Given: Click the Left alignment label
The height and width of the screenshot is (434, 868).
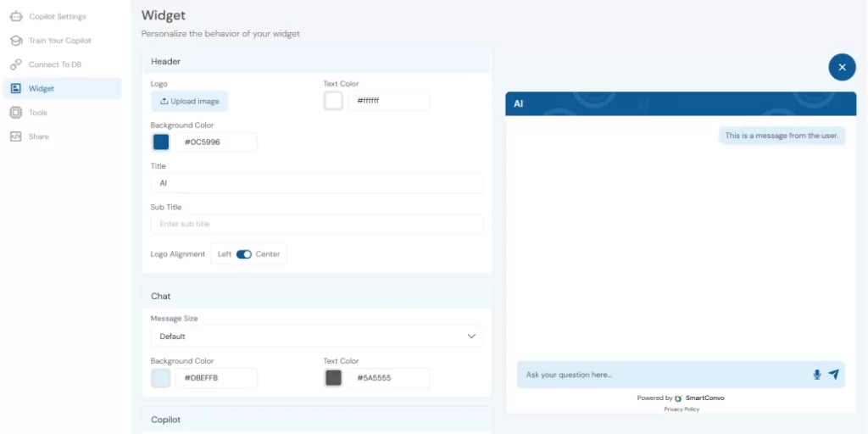Looking at the screenshot, I should [225, 254].
